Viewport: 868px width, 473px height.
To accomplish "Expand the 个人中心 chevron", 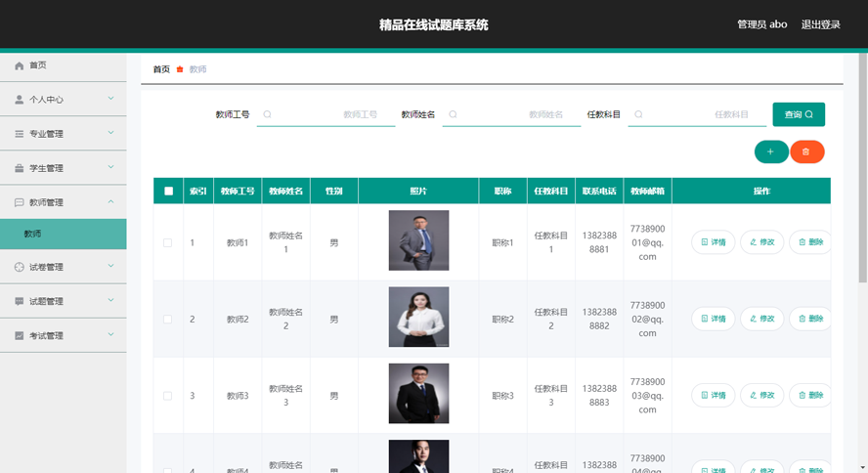I will [110, 99].
